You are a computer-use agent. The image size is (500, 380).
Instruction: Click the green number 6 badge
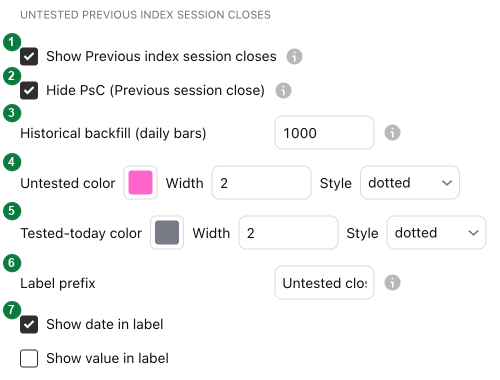(12, 263)
